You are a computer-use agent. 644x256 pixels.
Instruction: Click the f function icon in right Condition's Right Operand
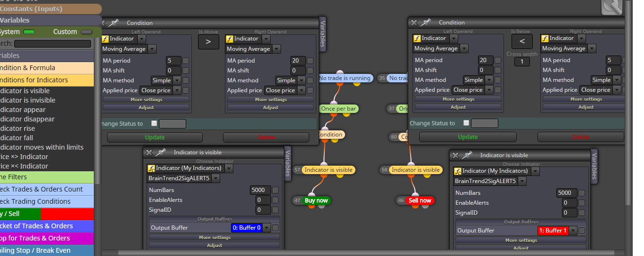click(x=545, y=38)
